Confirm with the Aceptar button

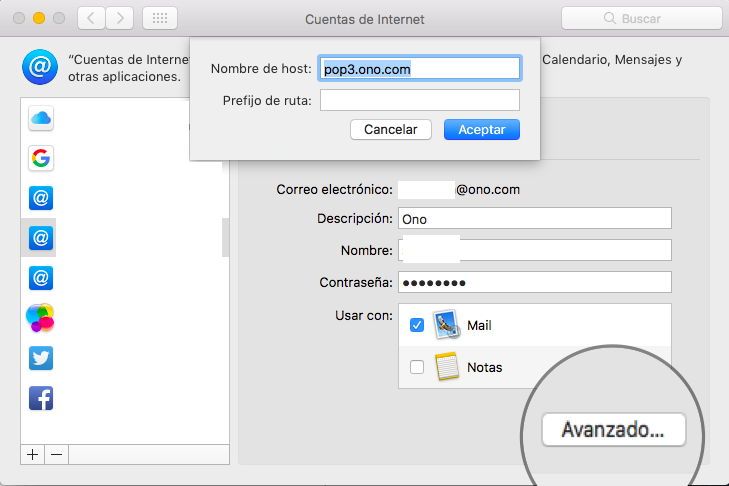point(482,129)
